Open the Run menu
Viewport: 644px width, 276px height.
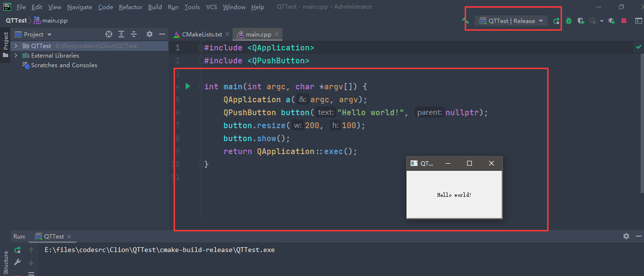(x=173, y=7)
